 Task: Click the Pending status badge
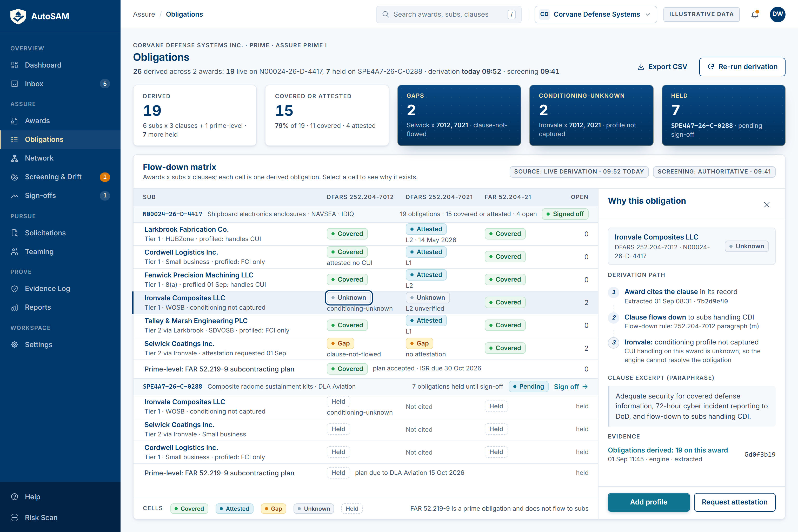528,387
